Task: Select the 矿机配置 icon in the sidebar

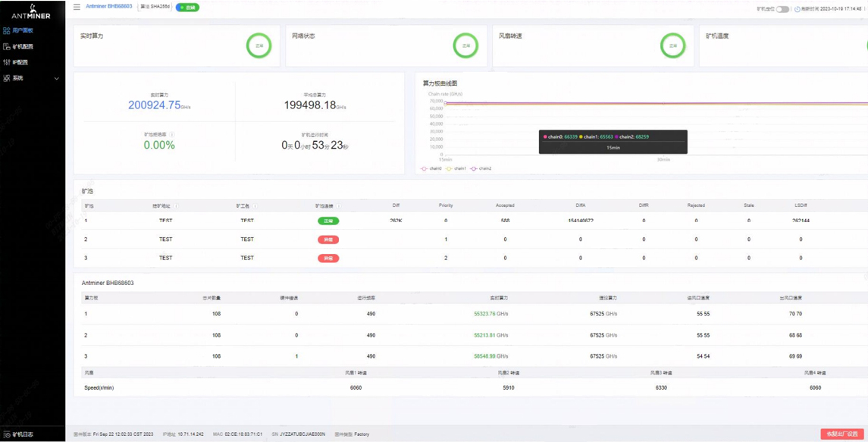Action: coord(5,46)
